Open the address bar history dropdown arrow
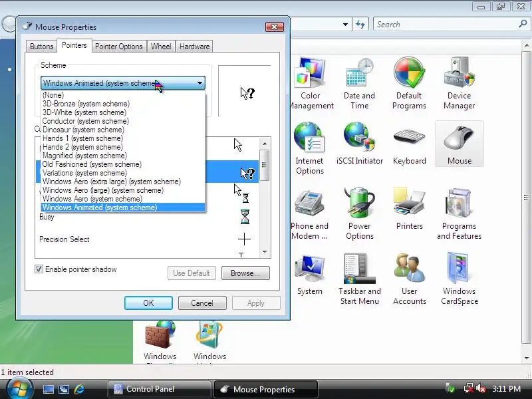Screen dimensions: 532x399 tap(345, 25)
